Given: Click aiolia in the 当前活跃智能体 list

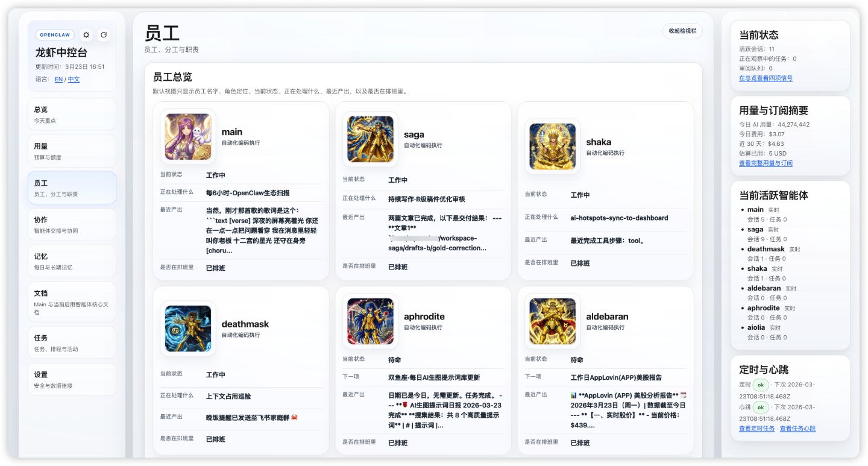Looking at the screenshot, I should pyautogui.click(x=756, y=327).
